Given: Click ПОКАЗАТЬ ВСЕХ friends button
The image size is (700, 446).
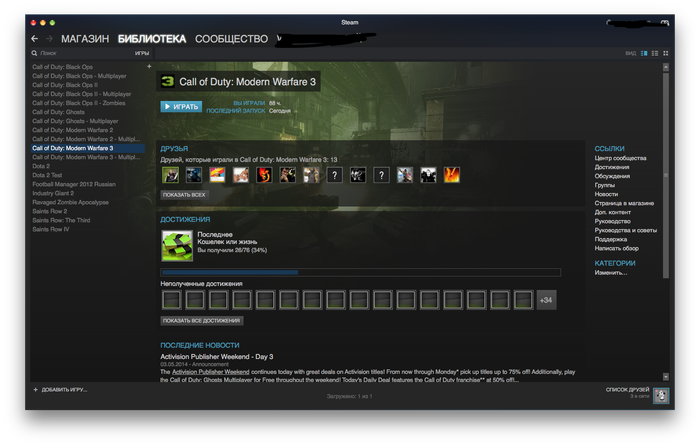Looking at the screenshot, I should tap(184, 195).
